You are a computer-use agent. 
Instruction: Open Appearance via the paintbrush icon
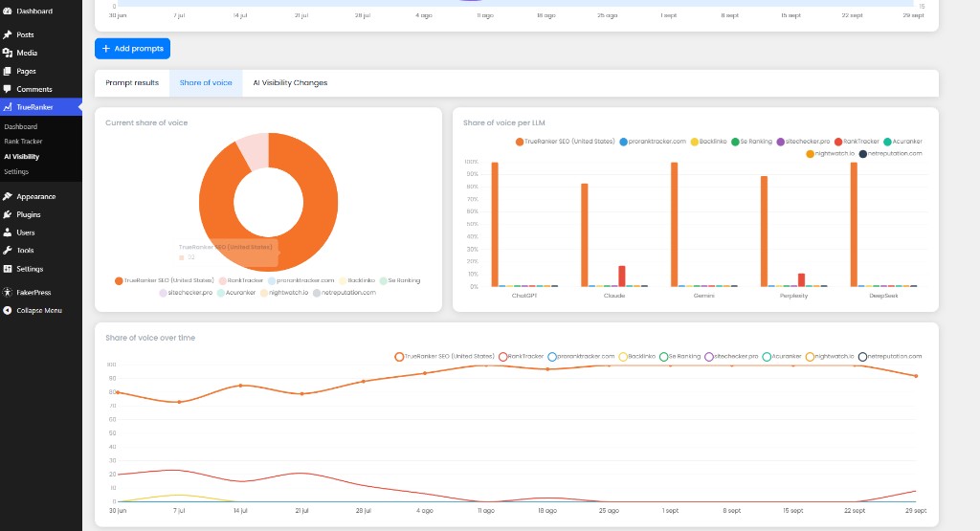point(8,197)
